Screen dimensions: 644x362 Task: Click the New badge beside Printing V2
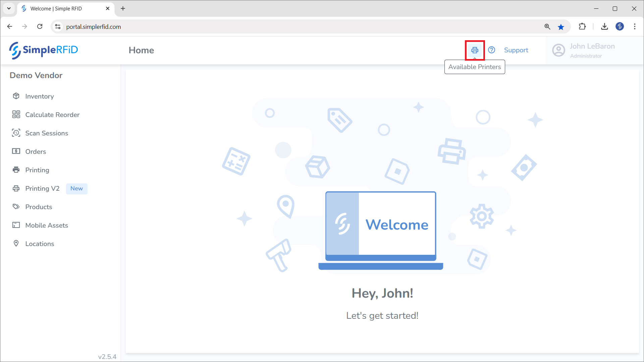coord(76,188)
